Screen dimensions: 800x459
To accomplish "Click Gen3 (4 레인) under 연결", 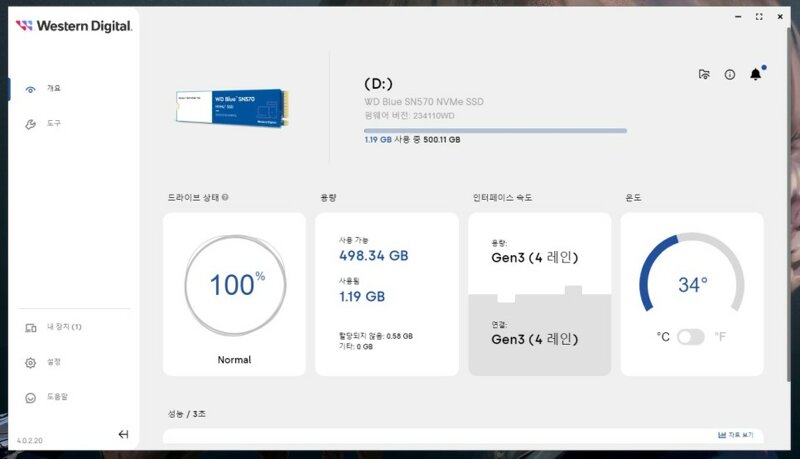I will point(535,339).
